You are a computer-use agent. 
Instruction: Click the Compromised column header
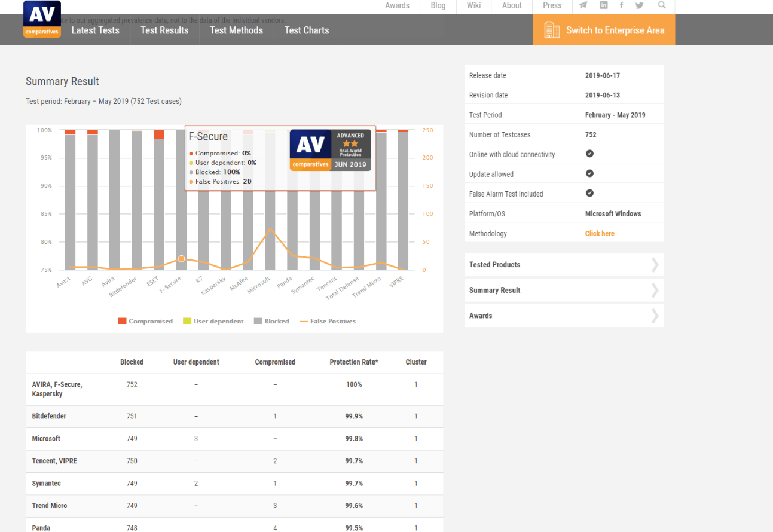275,362
